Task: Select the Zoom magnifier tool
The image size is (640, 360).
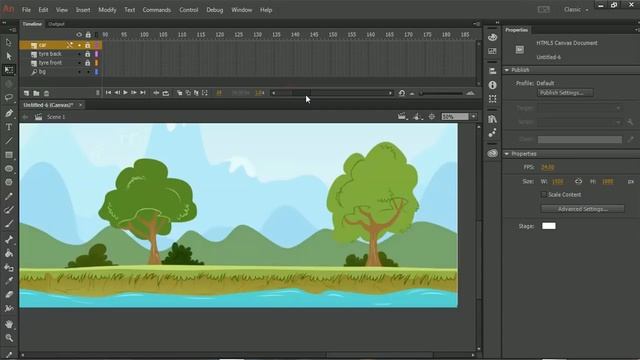Action: [x=9, y=338]
